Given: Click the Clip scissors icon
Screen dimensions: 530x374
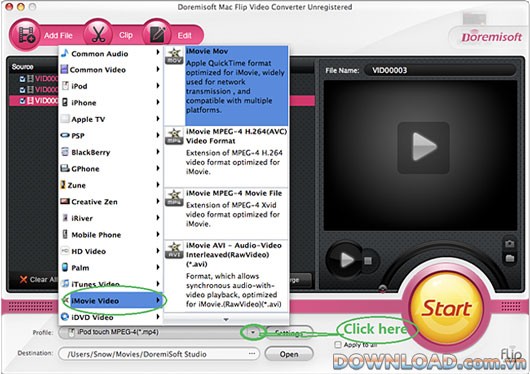Looking at the screenshot, I should 98,34.
